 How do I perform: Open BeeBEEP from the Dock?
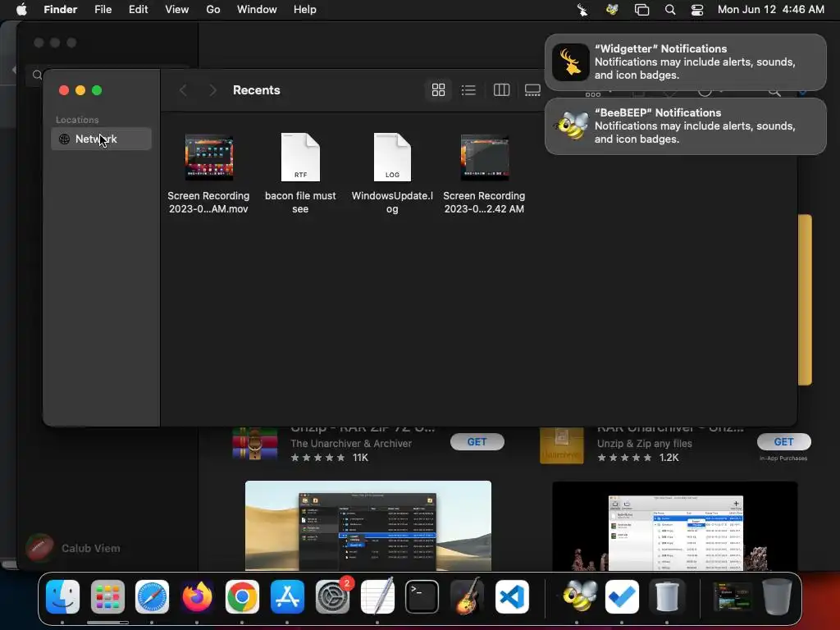577,597
